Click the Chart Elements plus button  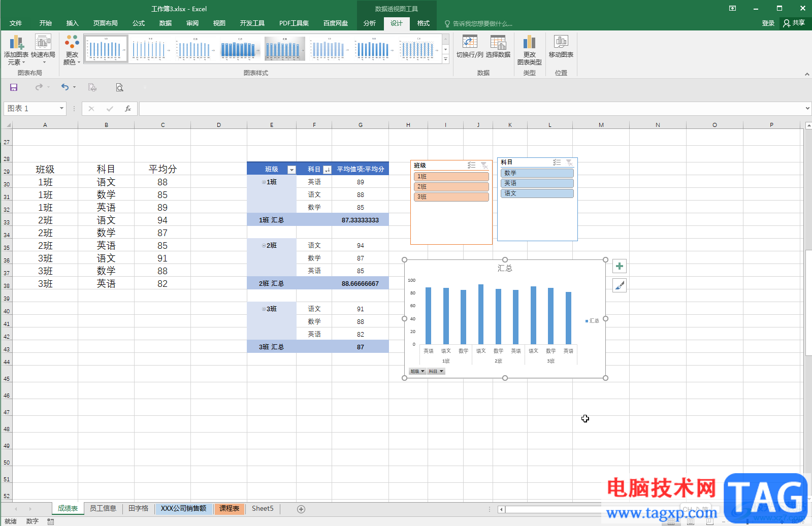[620, 266]
